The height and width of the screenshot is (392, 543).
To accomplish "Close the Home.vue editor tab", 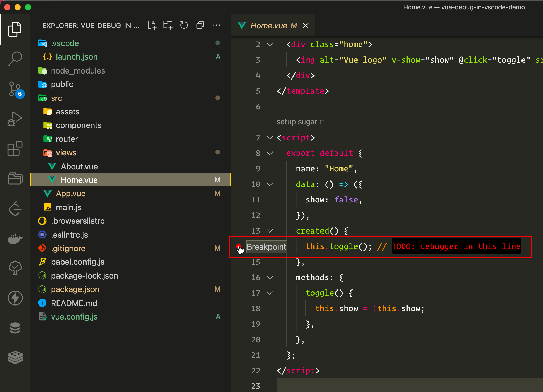I will 306,26.
